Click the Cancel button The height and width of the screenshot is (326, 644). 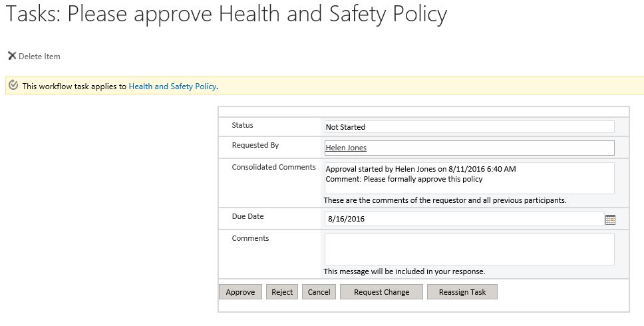[319, 292]
